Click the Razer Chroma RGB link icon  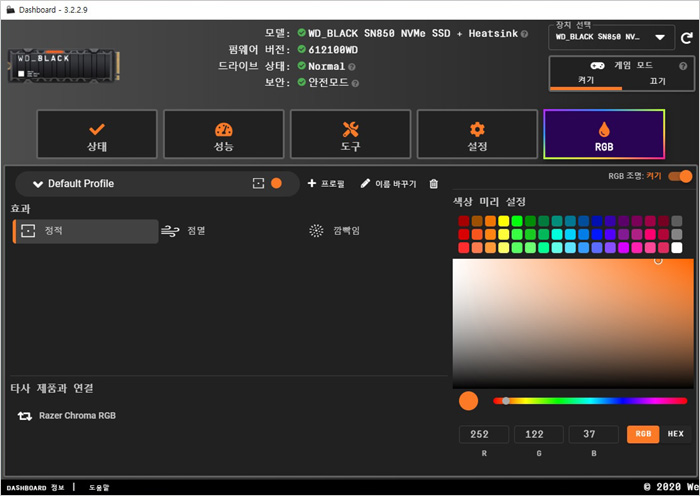point(25,416)
